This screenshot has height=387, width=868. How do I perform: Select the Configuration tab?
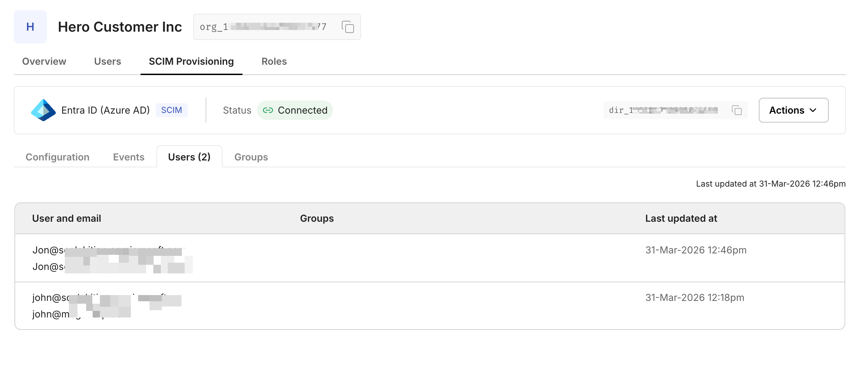(57, 157)
